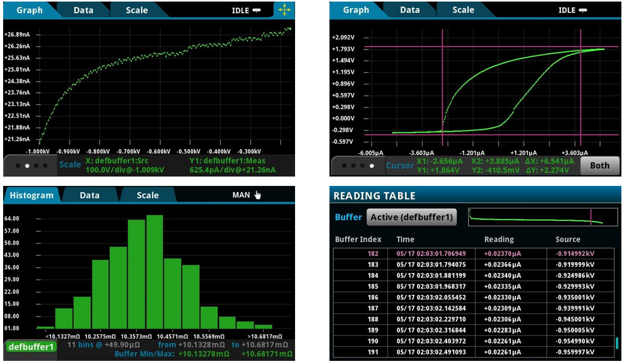Select the '11 bins @ +49.90µΩ' text
624x364 pixels.
(103, 345)
